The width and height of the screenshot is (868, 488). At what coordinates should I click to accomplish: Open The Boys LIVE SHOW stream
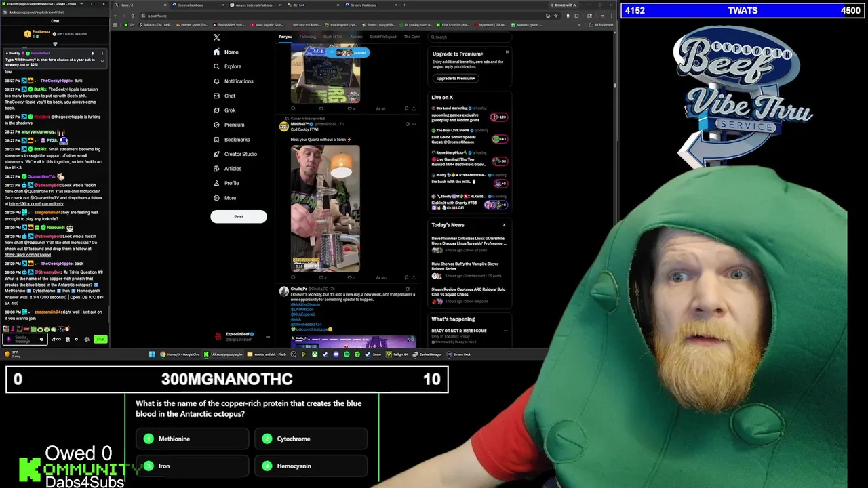coord(469,136)
